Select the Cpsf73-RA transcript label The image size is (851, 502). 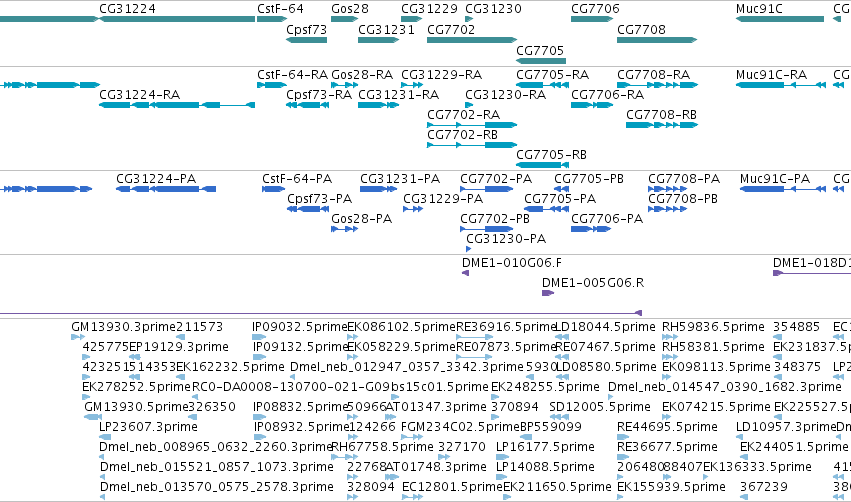click(319, 94)
